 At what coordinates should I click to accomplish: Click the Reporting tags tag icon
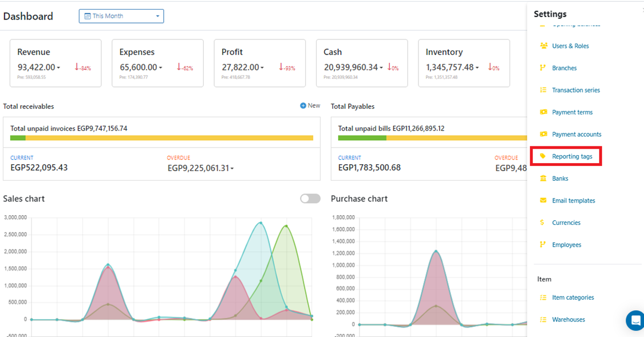click(x=543, y=156)
